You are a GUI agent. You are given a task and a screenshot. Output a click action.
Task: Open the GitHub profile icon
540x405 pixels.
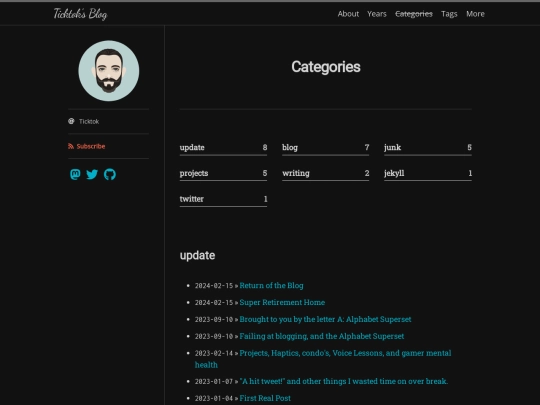tap(110, 174)
